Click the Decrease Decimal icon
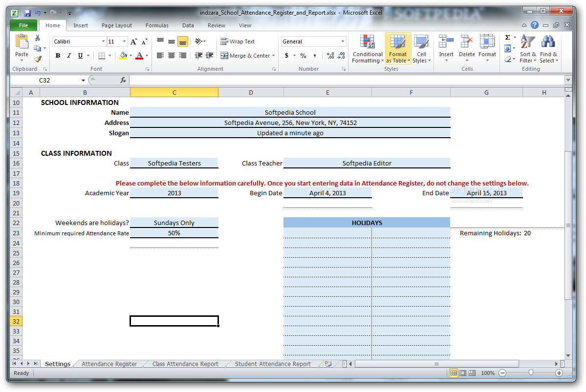 coord(341,56)
